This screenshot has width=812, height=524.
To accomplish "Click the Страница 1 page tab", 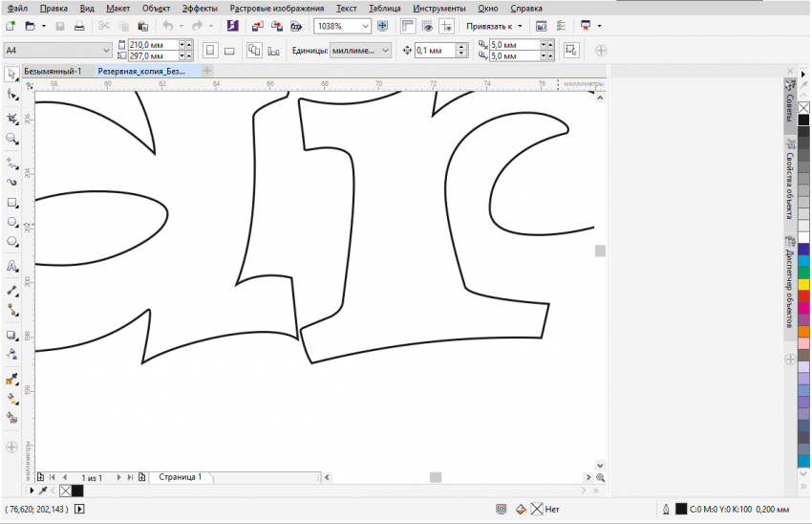I will click(x=180, y=476).
